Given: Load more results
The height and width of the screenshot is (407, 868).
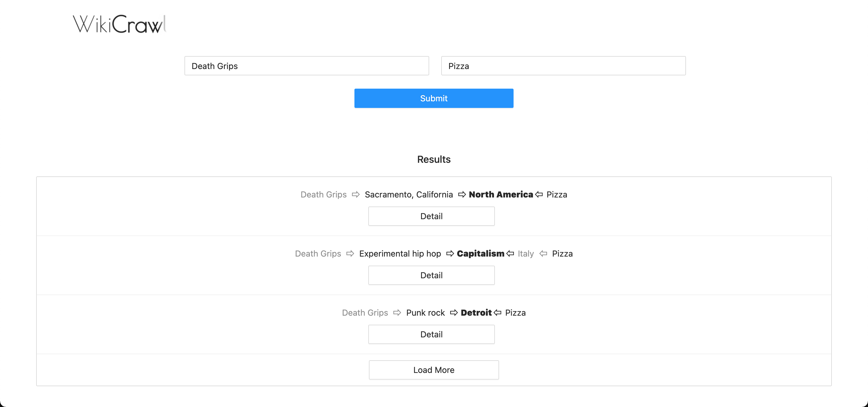Looking at the screenshot, I should 434,370.
